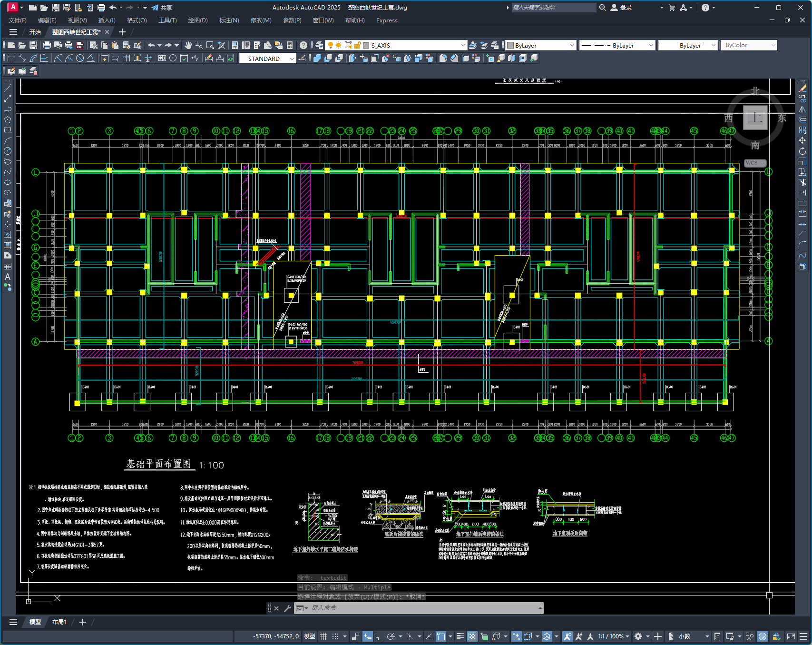Switch to the 布局1 layout tab

click(x=59, y=622)
